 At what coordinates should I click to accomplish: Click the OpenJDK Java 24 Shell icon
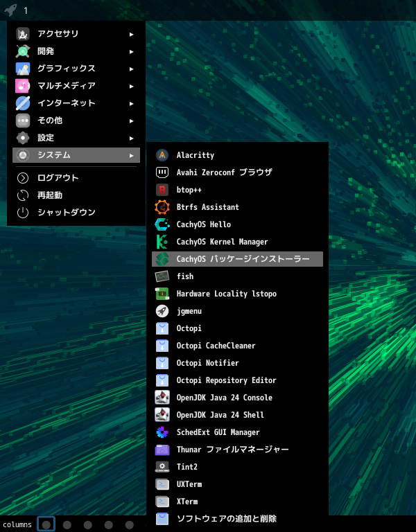point(162,415)
